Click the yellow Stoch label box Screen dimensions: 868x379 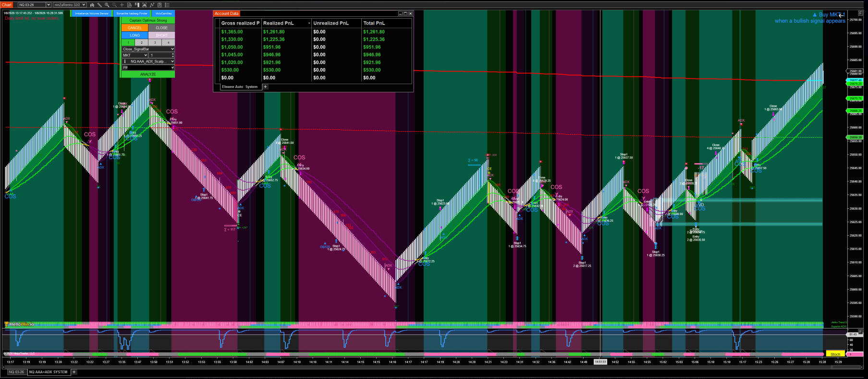[x=835, y=354]
